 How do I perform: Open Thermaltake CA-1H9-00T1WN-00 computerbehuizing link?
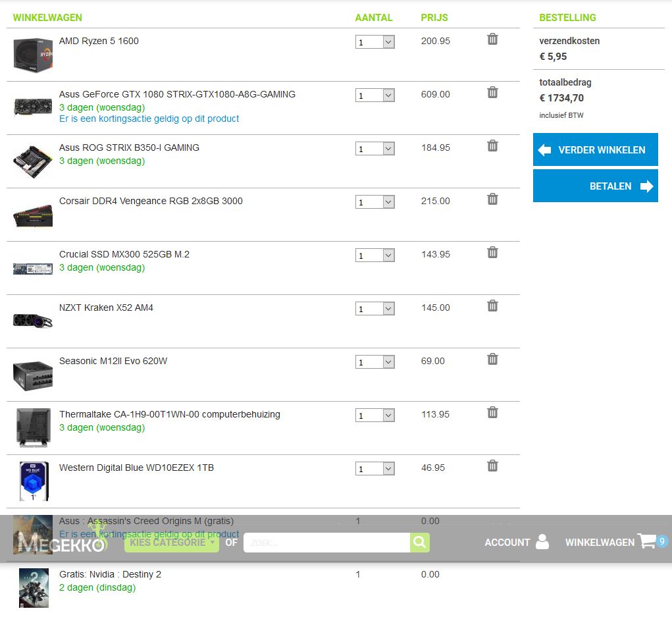[170, 415]
